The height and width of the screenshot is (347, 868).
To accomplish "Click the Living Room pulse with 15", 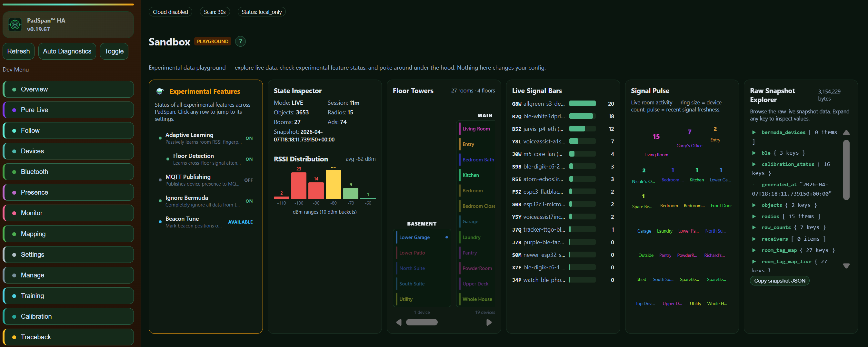I will pyautogui.click(x=656, y=145).
